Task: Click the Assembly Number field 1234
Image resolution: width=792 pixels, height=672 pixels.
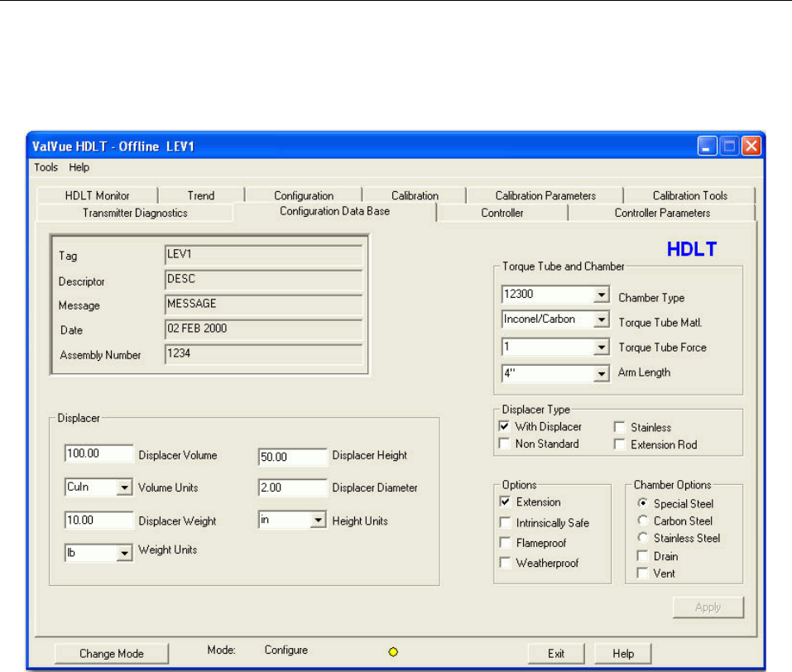Action: pyautogui.click(x=264, y=353)
